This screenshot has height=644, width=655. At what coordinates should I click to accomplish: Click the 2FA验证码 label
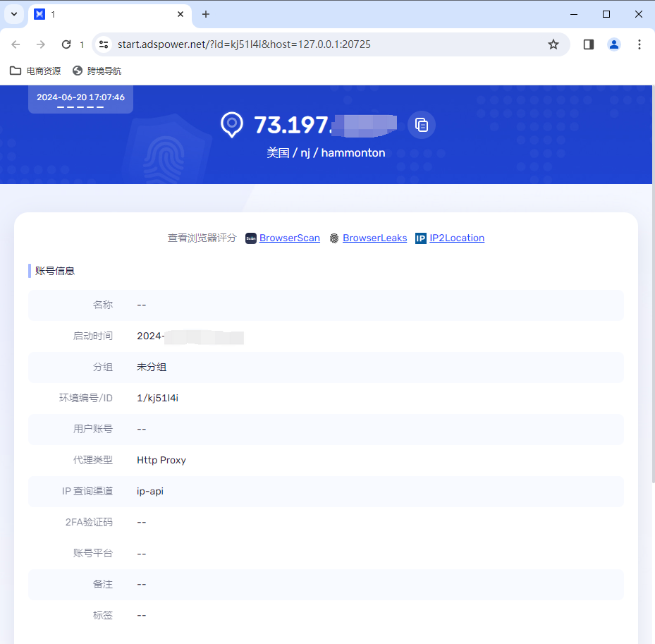[x=89, y=522]
